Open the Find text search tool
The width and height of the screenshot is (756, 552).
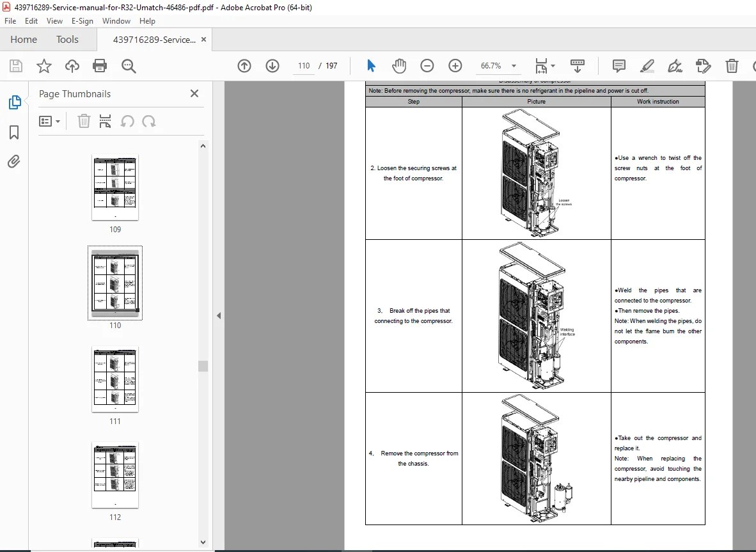[129, 66]
